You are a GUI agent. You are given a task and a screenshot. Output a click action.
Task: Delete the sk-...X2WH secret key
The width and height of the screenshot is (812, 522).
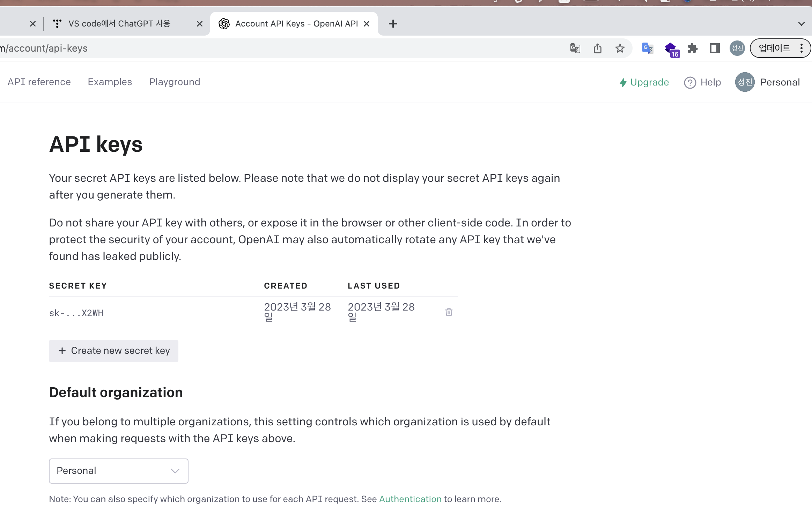click(449, 312)
